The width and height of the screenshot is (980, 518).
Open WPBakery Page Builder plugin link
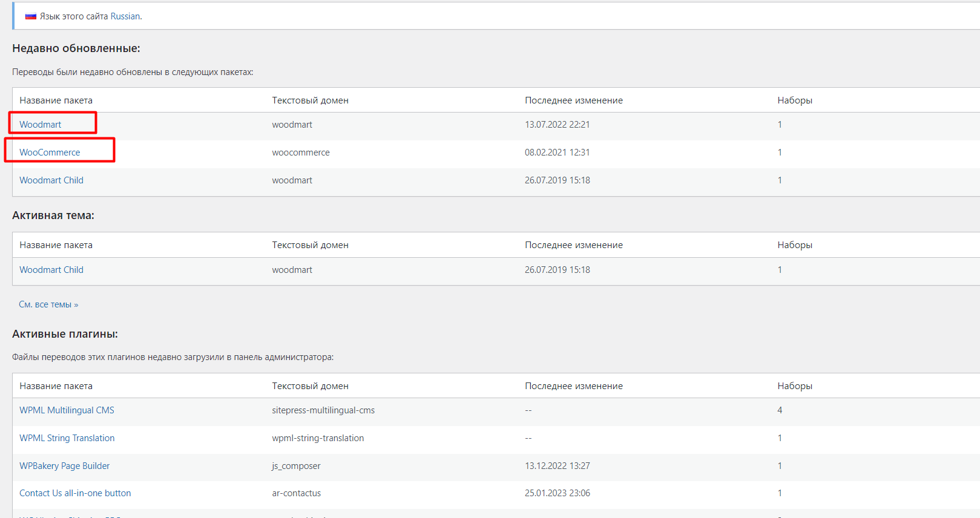64,466
